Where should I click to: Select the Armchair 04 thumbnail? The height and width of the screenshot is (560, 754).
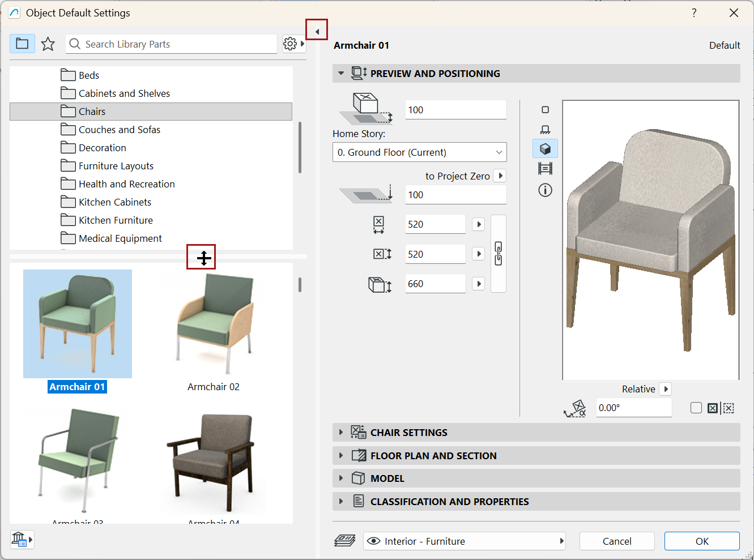pos(214,461)
